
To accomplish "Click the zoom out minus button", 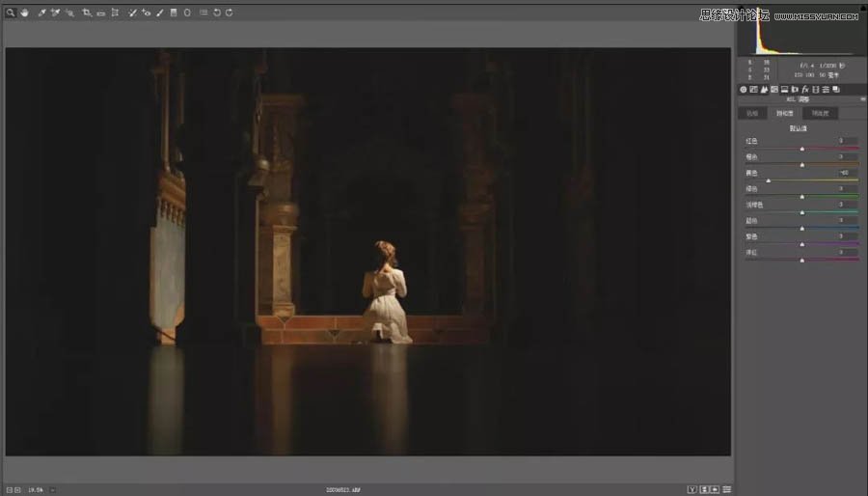I will pos(10,490).
